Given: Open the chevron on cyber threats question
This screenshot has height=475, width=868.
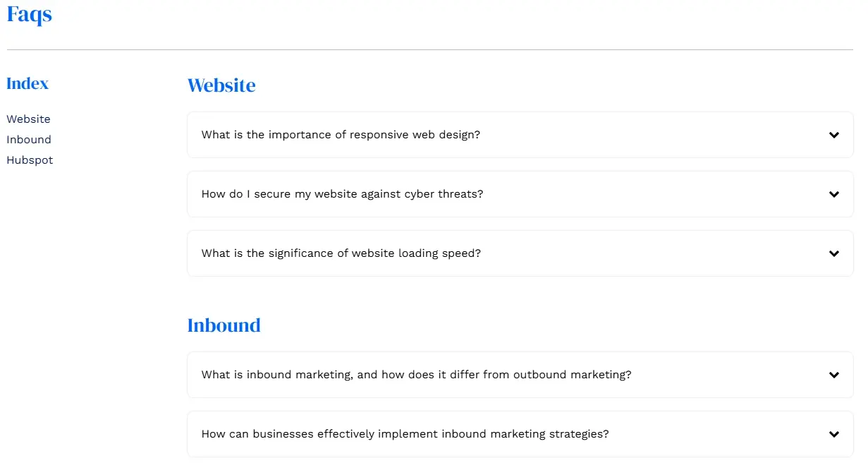Looking at the screenshot, I should (x=833, y=194).
